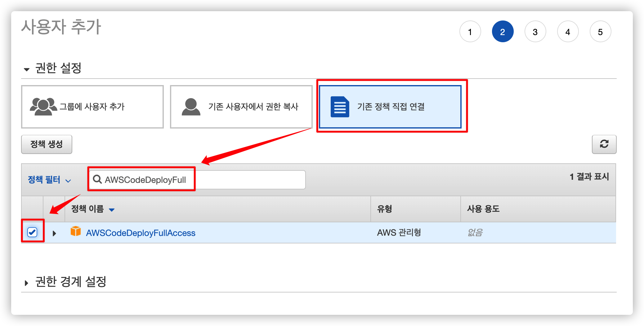This screenshot has height=326, width=644.
Task: Open the 정책 필터 dropdown
Action: coord(50,179)
